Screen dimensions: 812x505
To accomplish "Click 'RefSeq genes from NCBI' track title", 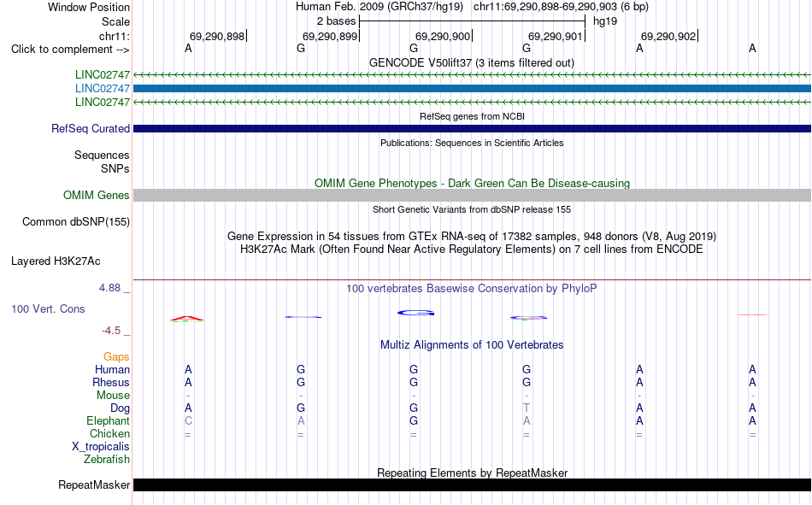I will tap(472, 116).
